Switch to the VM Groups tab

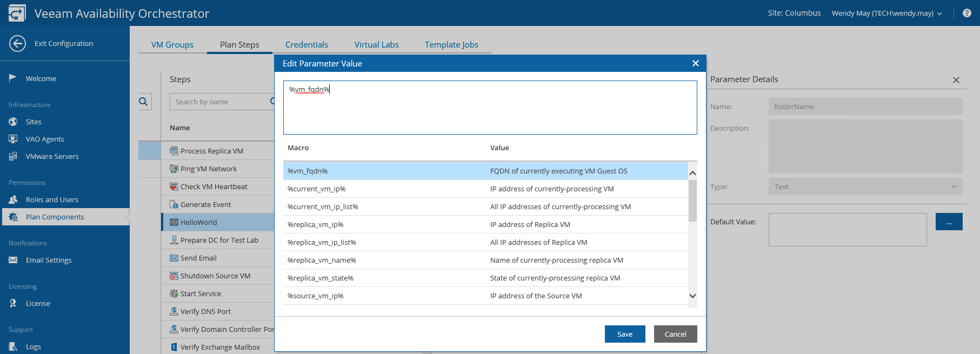click(x=172, y=44)
